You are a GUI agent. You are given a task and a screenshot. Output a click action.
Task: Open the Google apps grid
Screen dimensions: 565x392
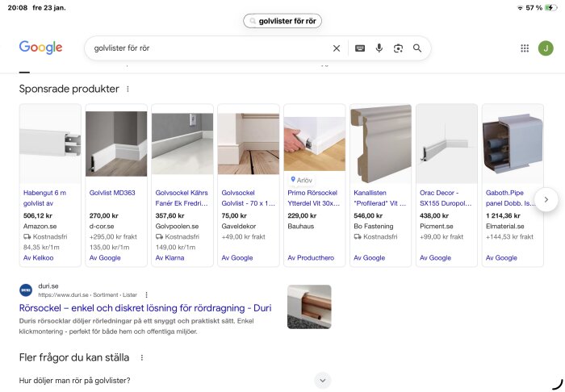(x=525, y=48)
